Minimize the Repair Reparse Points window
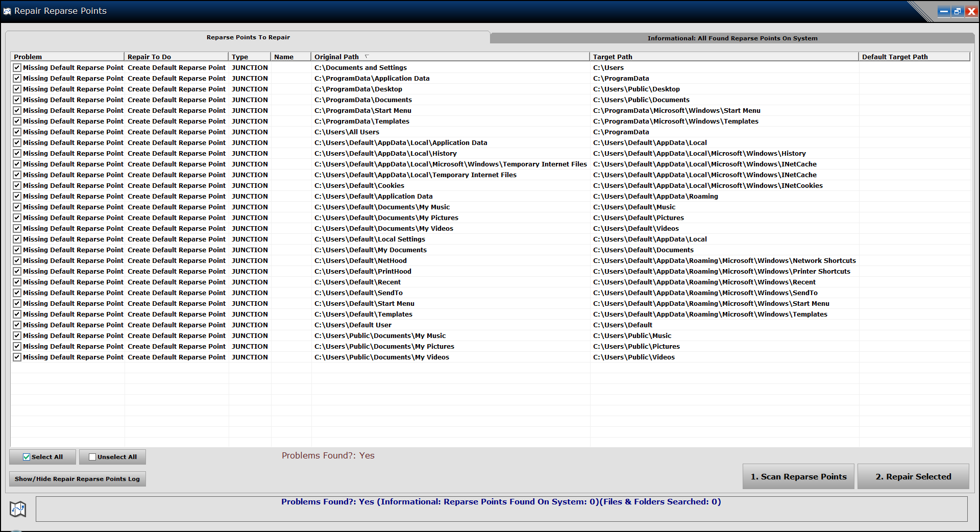Screen dimensions: 980x532 pyautogui.click(x=944, y=11)
